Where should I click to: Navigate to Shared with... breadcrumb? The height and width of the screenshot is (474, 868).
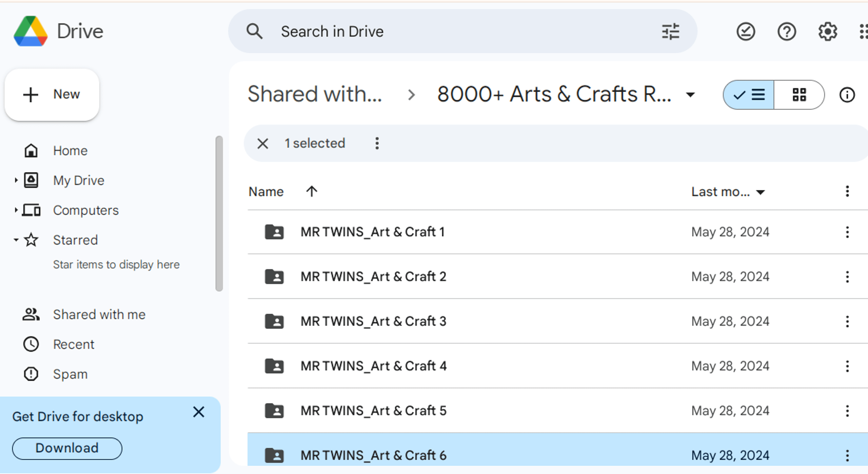pyautogui.click(x=315, y=94)
